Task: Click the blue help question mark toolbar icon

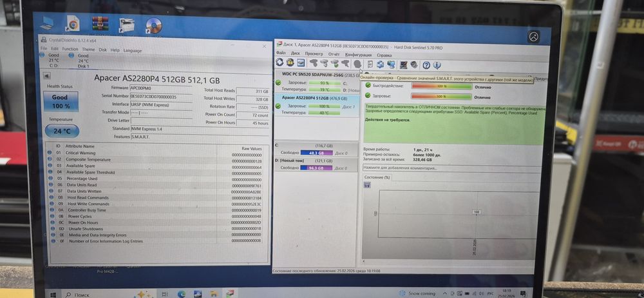Action: (x=426, y=65)
